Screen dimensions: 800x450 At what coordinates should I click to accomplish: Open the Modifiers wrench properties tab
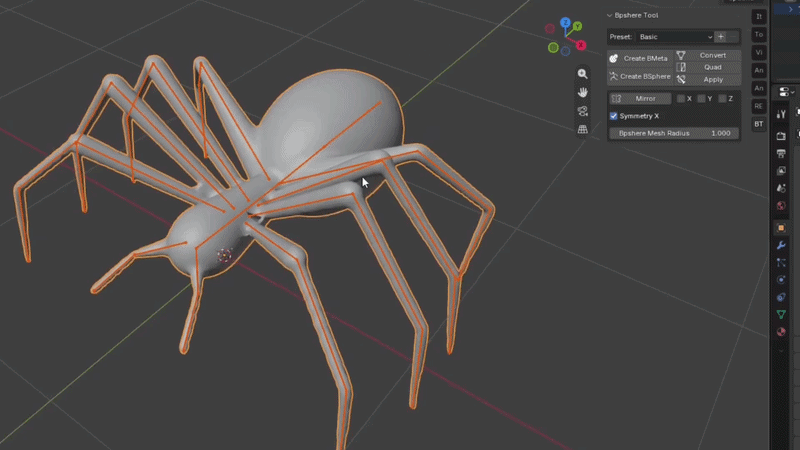781,245
